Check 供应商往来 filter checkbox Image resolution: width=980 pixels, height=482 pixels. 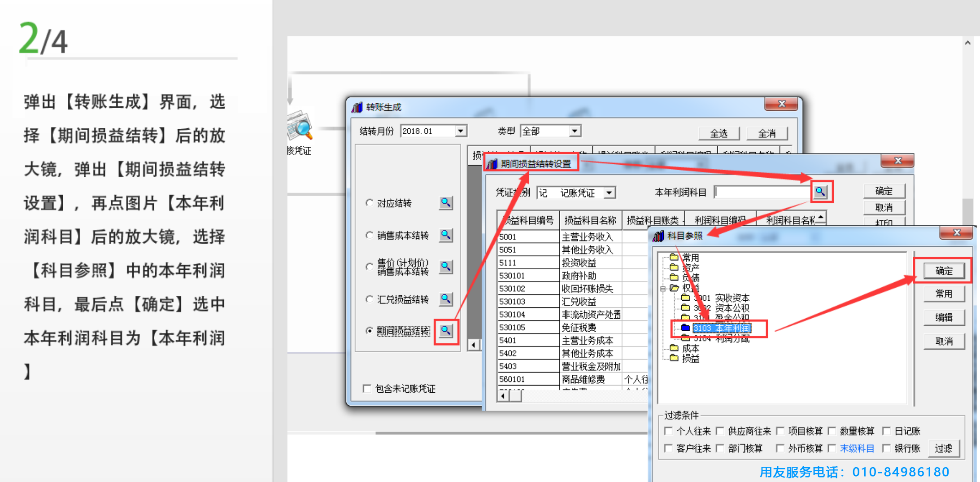720,431
